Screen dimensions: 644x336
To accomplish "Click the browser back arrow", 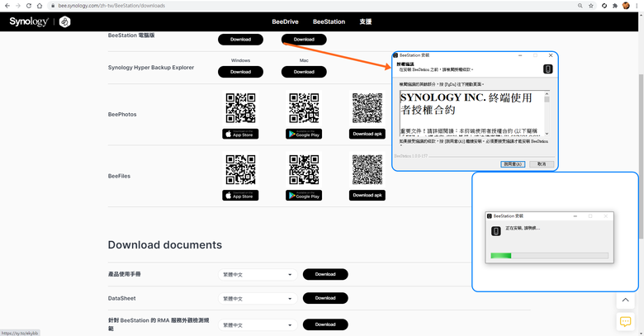I will 7,6.
